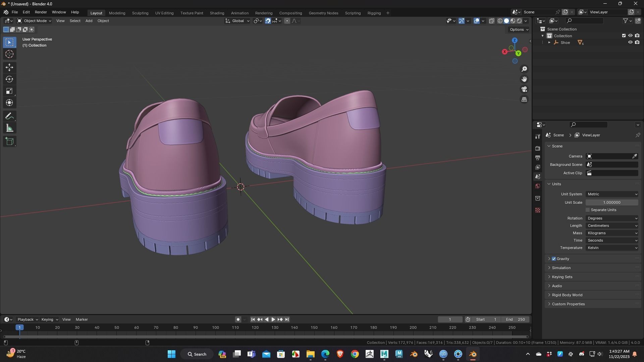This screenshot has width=644, height=362.
Task: Switch to wireframe viewport shading
Action: [x=500, y=21]
